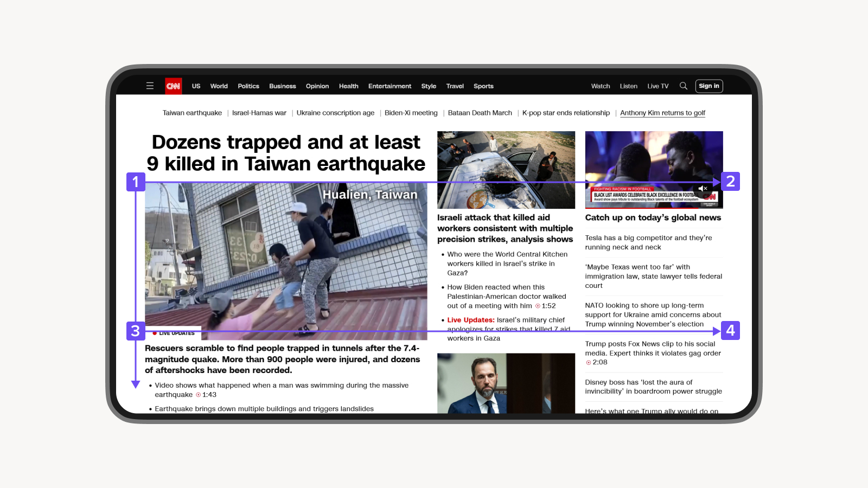Go to Politics section

pos(248,86)
